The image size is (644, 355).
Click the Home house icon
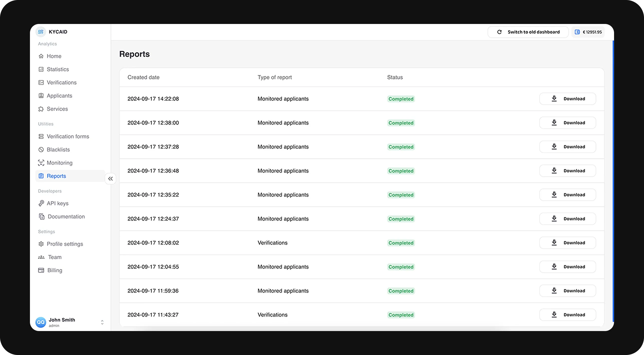click(x=41, y=56)
